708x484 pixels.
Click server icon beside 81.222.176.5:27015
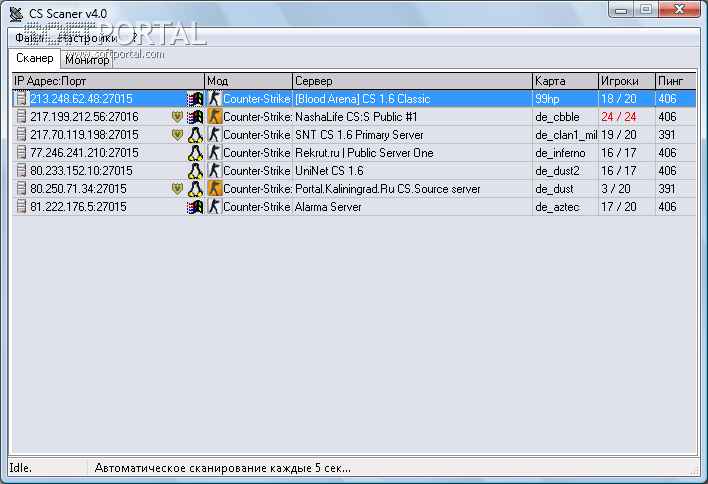(21, 207)
